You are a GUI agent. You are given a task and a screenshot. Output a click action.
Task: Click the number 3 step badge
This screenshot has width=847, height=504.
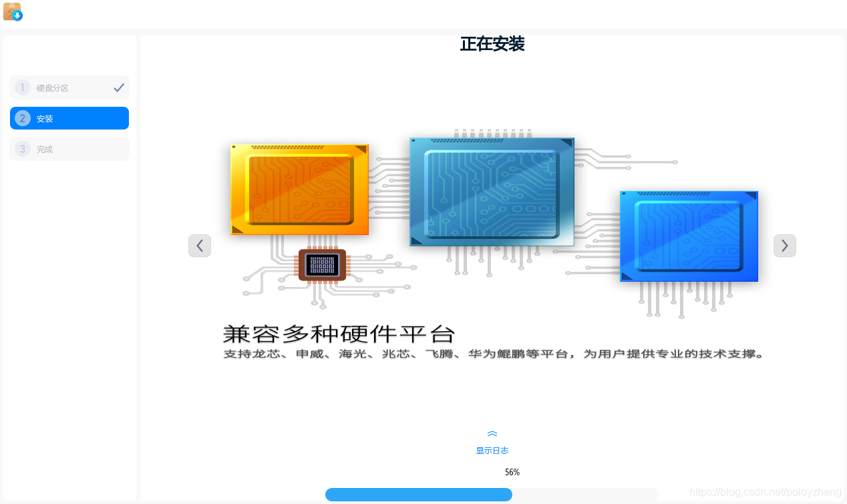click(x=23, y=149)
